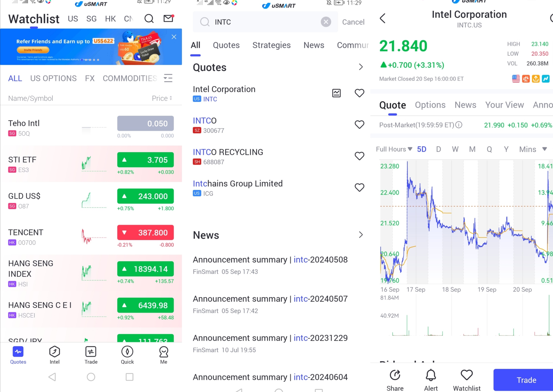This screenshot has width=553, height=392.
Task: Close the Refer Friends promotional banner
Action: coord(174,37)
